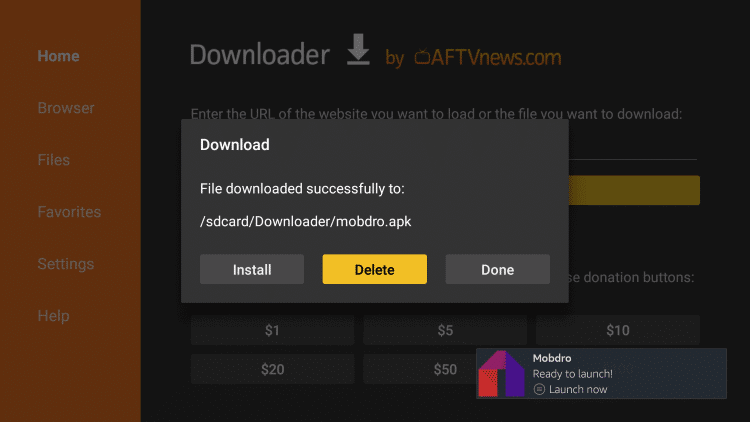
Task: Click the Launch now menu icon
Action: 539,389
